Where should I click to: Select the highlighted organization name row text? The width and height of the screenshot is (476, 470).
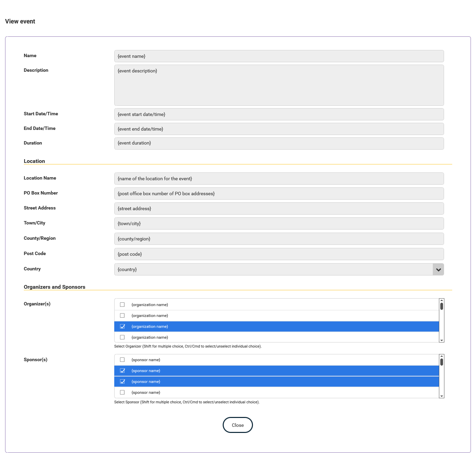(x=150, y=326)
